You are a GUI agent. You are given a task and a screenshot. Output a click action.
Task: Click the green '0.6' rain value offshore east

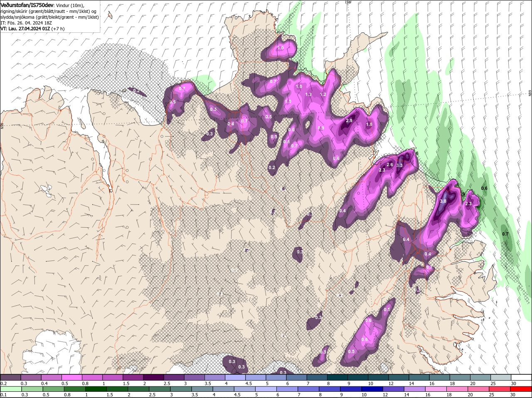(x=484, y=188)
